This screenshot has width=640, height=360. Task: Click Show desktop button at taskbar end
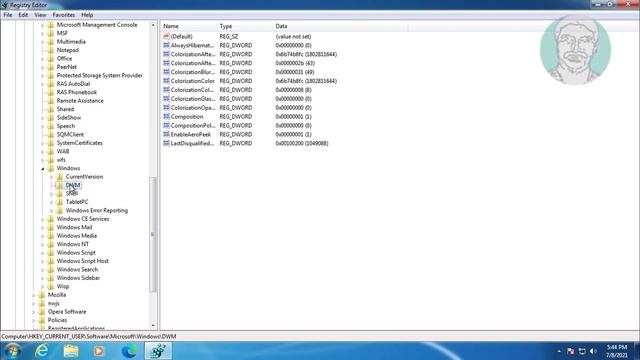coord(637,351)
